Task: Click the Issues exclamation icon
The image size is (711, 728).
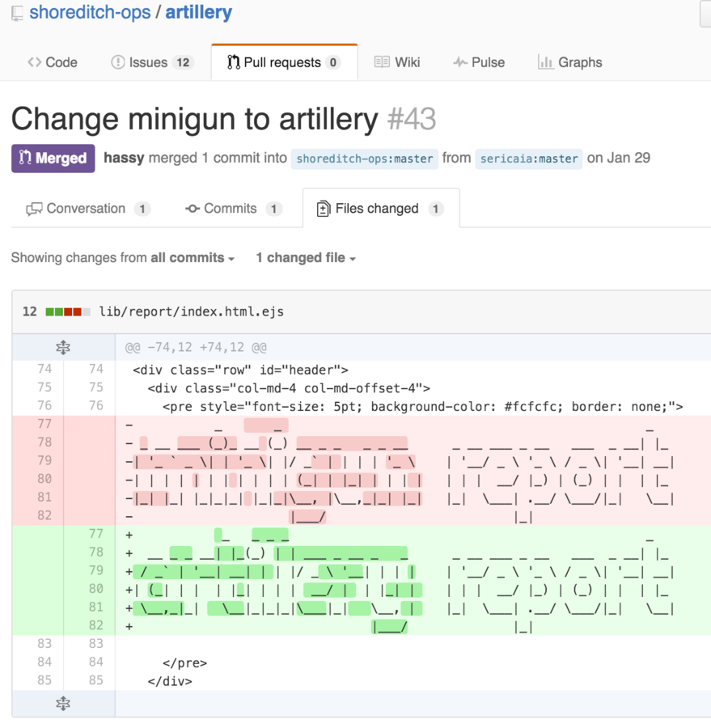Action: 118,62
